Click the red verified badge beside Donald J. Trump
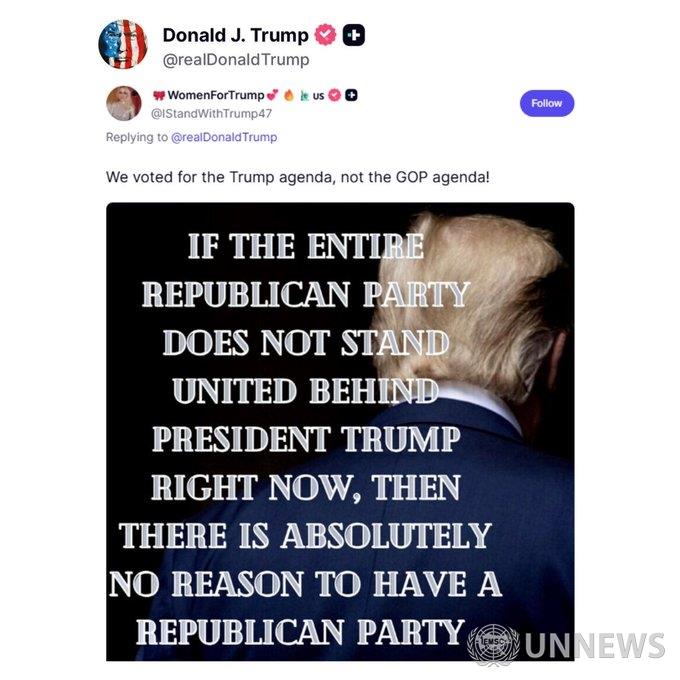Viewport: 680px width, 680px height. (325, 35)
